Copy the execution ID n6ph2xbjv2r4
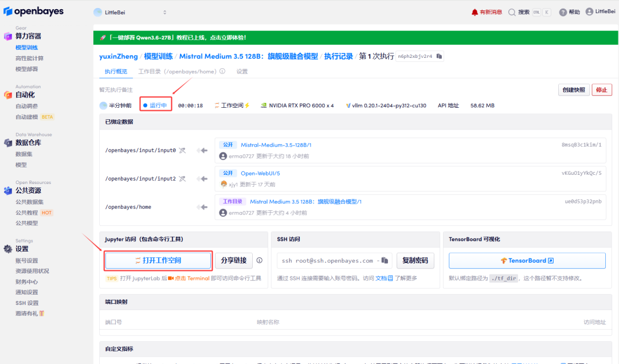Screen dimensions: 619x364 439,56
